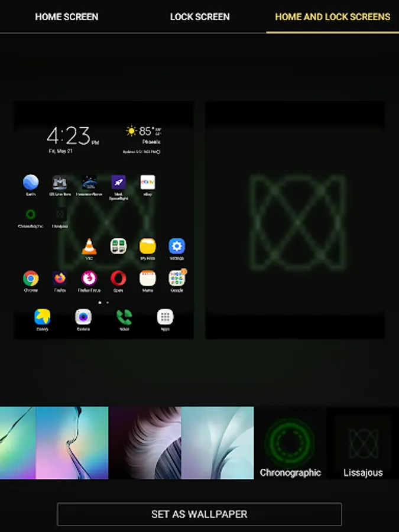Screen dimensions: 399x532
Task: Switch to the HOME SCREEN tab
Action: pyautogui.click(x=66, y=17)
